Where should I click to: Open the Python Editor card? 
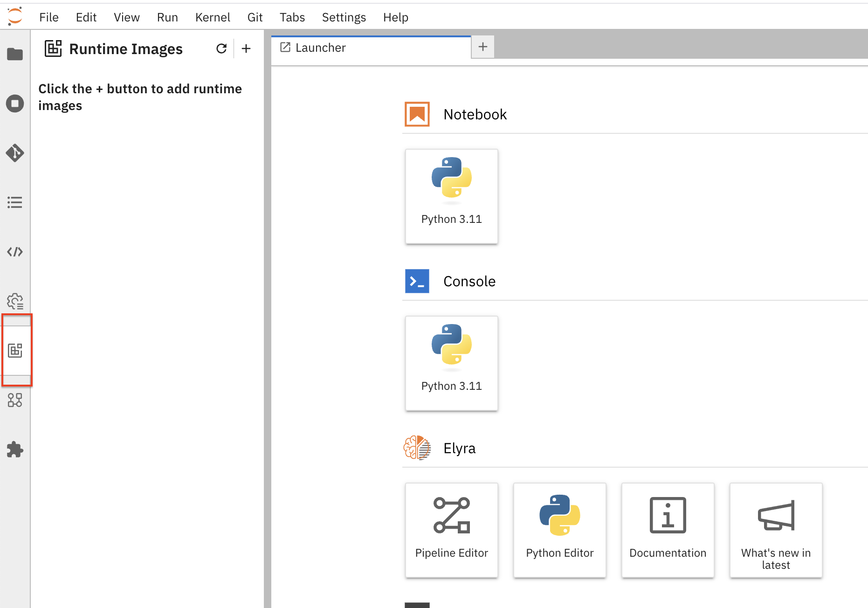point(560,530)
